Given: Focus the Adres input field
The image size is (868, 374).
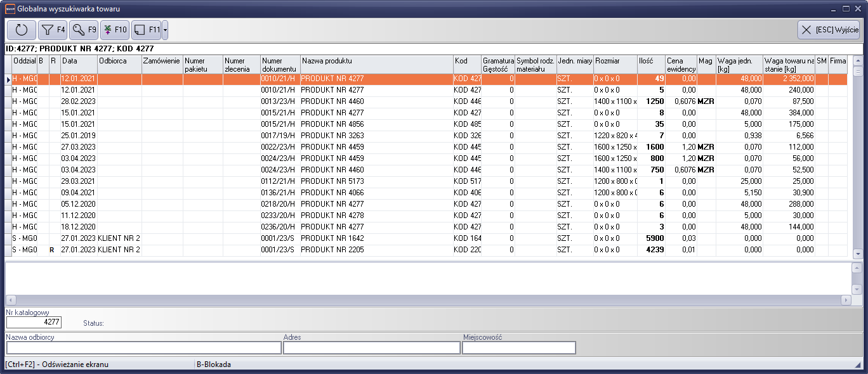Looking at the screenshot, I should [371, 347].
